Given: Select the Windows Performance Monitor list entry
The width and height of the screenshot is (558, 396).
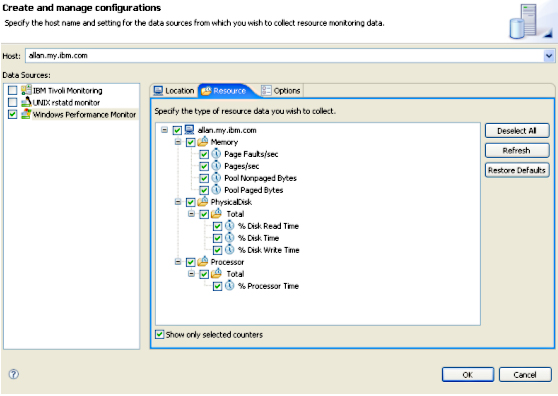Looking at the screenshot, I should pyautogui.click(x=84, y=115).
